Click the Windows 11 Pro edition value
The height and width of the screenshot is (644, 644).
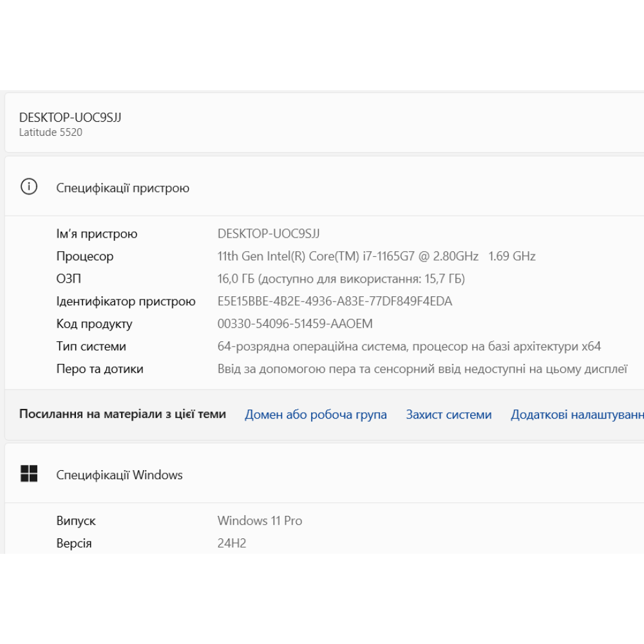tap(260, 520)
